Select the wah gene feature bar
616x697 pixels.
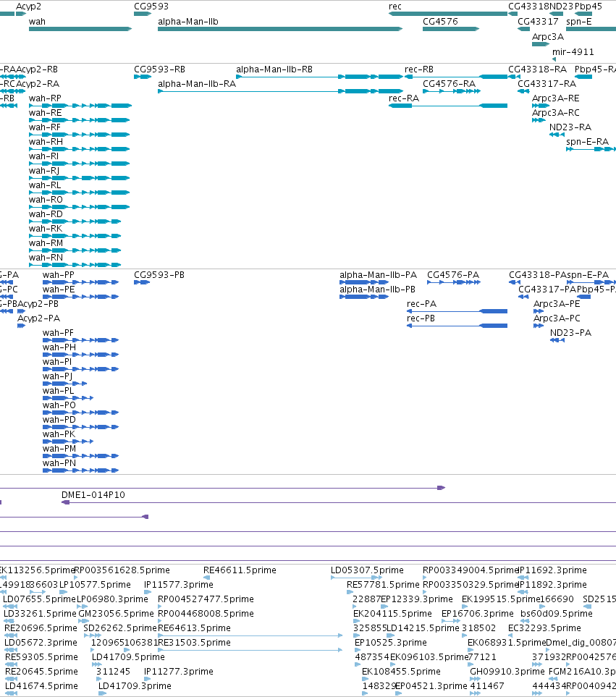(80, 29)
